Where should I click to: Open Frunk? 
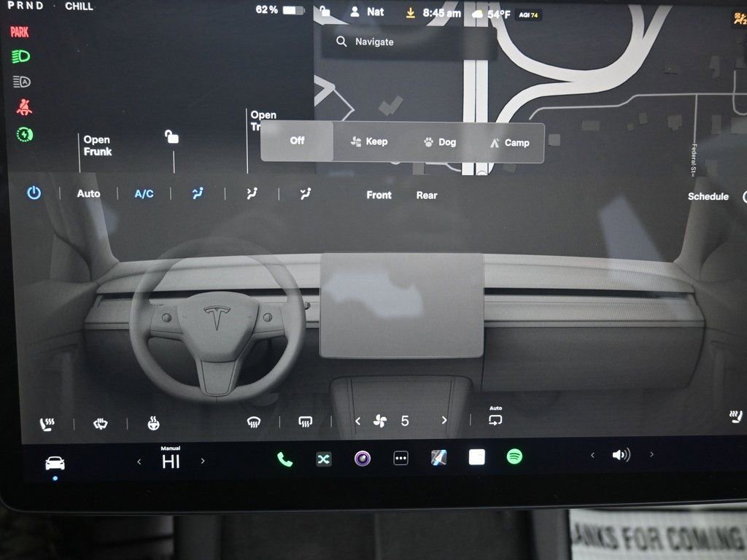[x=97, y=145]
